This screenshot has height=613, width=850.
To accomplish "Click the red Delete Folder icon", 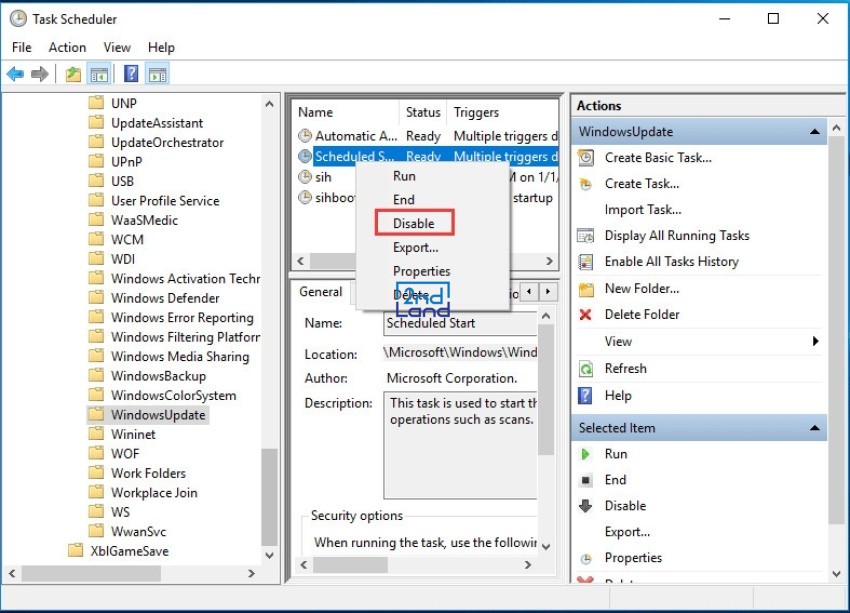I will point(586,314).
